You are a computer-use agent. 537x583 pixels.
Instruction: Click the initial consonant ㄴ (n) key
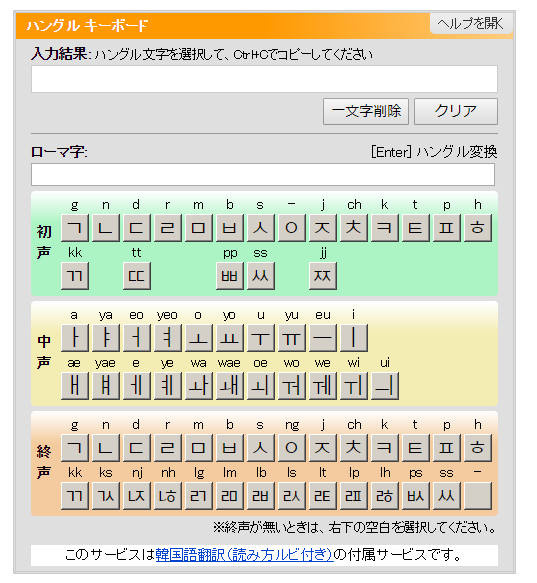point(106,228)
